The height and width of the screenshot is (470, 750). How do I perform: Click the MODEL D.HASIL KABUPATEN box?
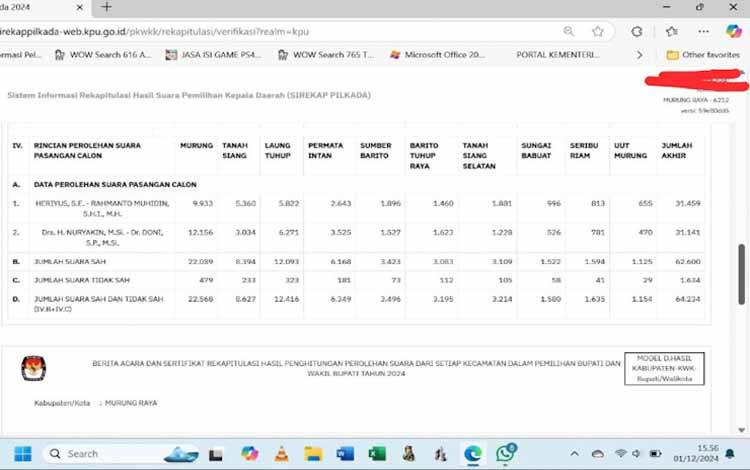pyautogui.click(x=664, y=369)
